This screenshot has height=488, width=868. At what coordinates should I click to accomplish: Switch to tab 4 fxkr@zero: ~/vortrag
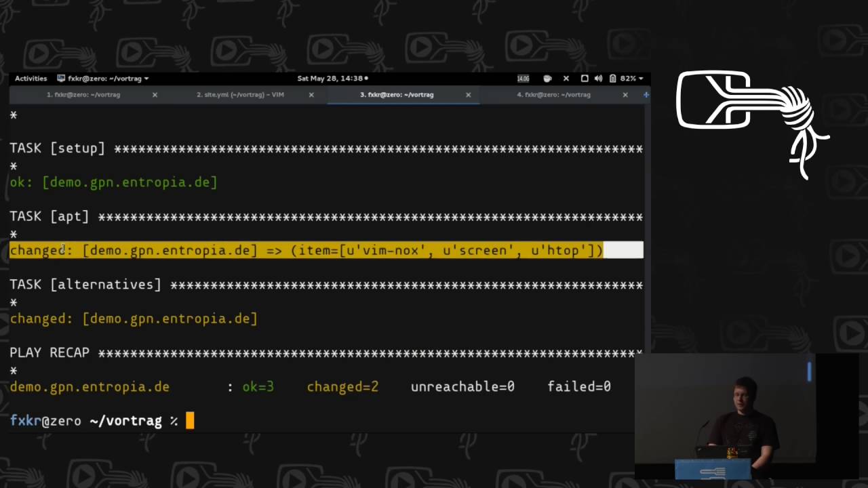pyautogui.click(x=553, y=95)
